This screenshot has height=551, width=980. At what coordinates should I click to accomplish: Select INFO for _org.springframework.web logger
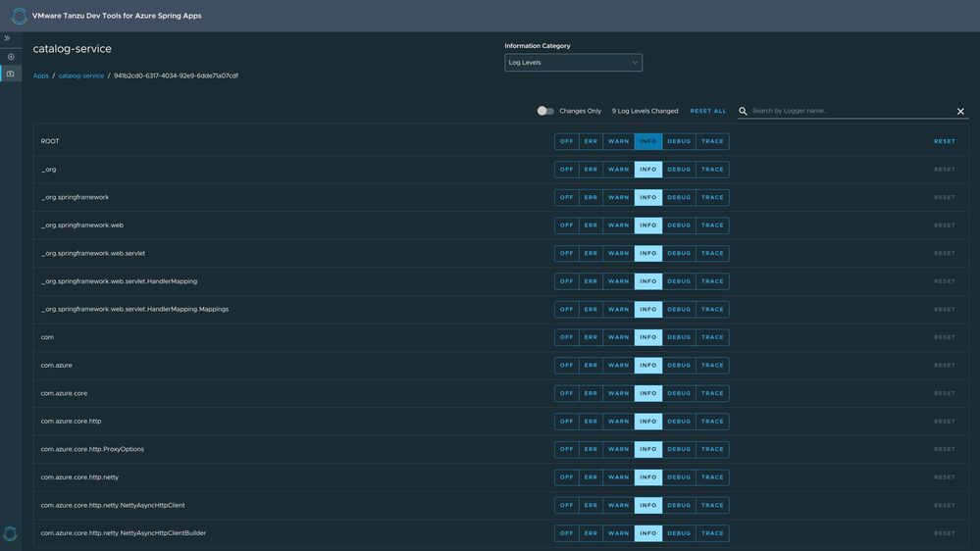point(648,225)
